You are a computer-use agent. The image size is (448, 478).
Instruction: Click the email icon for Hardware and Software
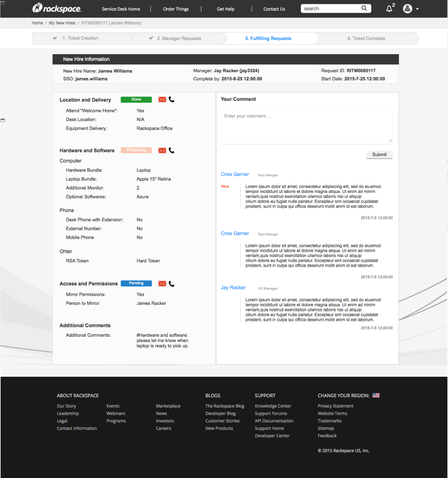(x=162, y=150)
